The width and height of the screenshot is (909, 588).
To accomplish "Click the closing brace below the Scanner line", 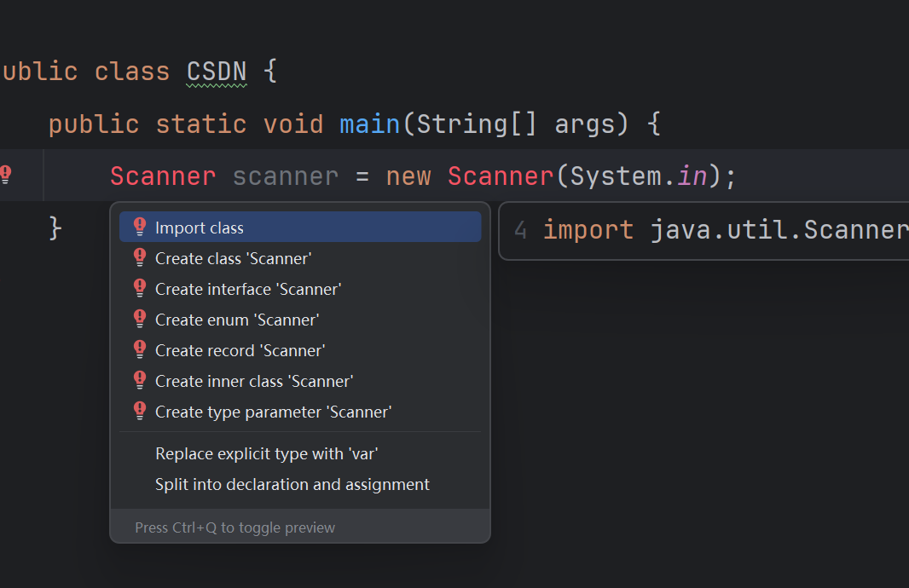I will pos(55,228).
